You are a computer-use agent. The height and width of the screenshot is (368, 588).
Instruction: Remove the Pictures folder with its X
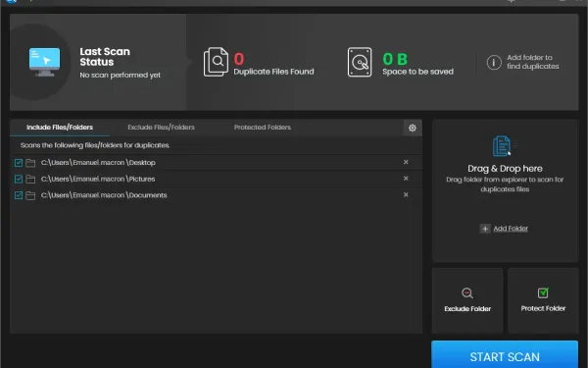(x=406, y=179)
